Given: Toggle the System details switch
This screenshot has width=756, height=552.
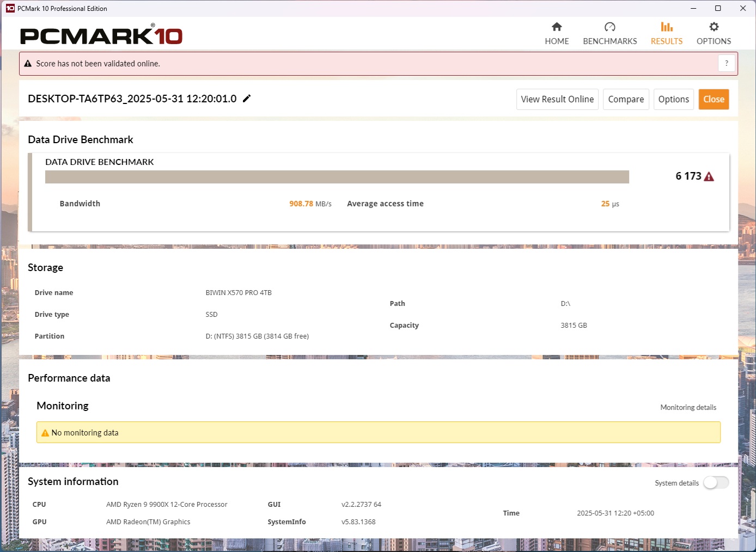Looking at the screenshot, I should pyautogui.click(x=715, y=483).
